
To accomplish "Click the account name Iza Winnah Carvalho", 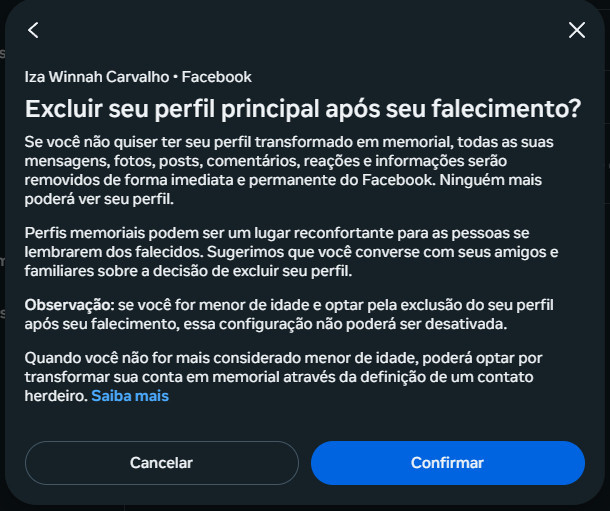I will coord(96,76).
